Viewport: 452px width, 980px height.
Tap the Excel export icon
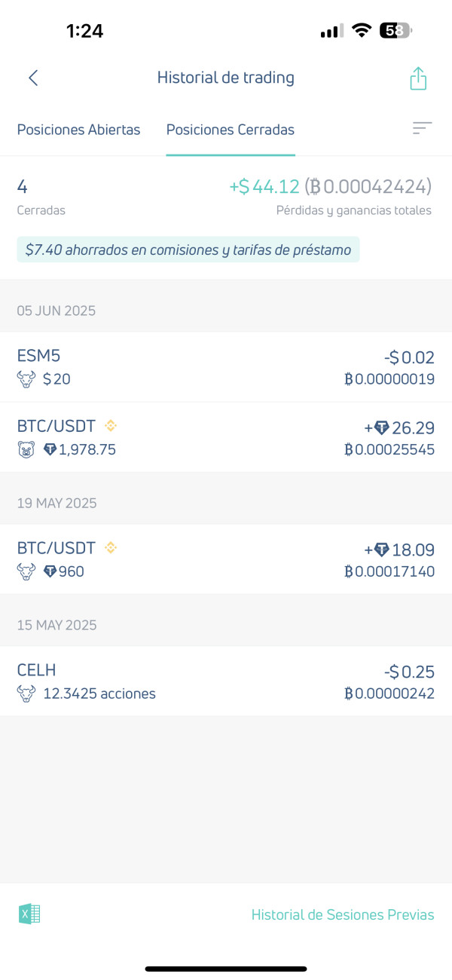(29, 914)
